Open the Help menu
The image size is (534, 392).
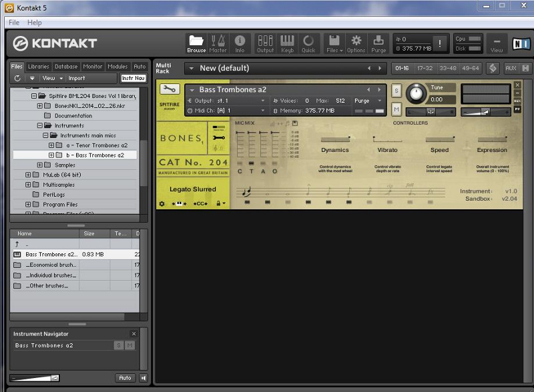coord(35,23)
